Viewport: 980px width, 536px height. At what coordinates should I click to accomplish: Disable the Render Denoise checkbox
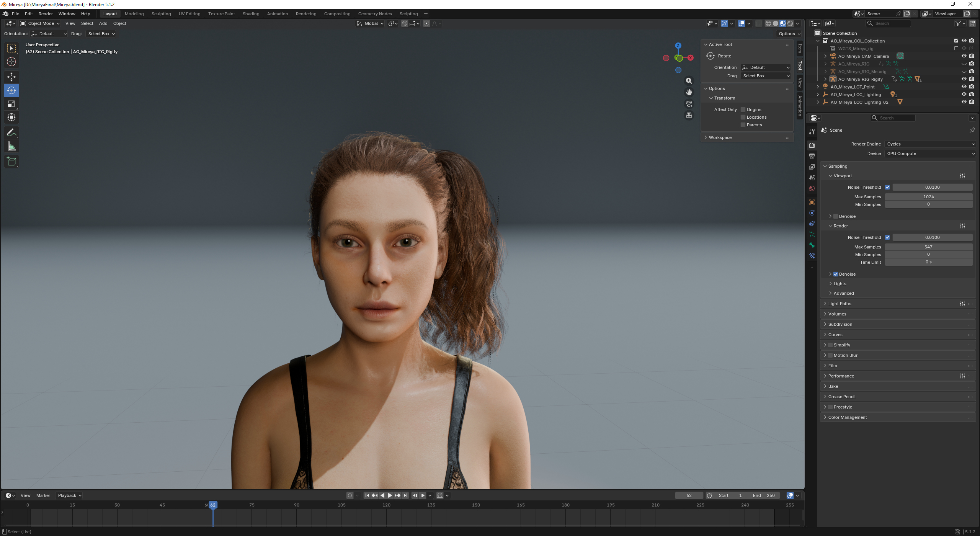click(836, 274)
